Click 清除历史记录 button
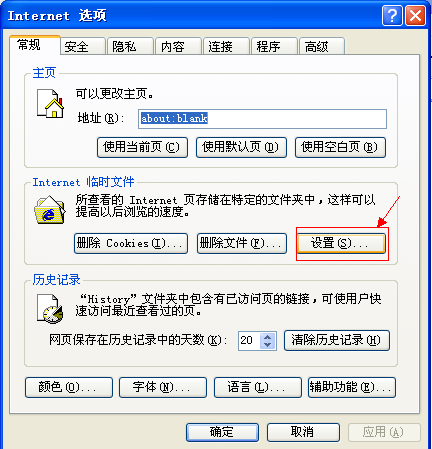 (x=337, y=340)
